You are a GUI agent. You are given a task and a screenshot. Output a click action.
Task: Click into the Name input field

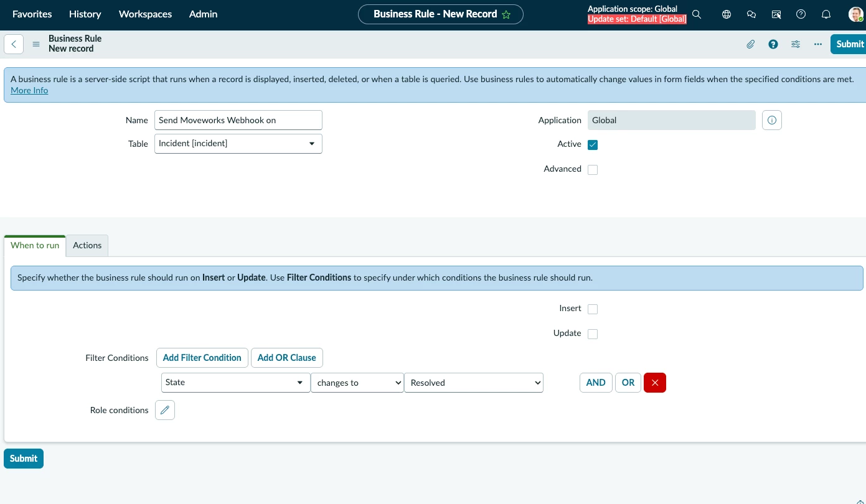click(238, 120)
